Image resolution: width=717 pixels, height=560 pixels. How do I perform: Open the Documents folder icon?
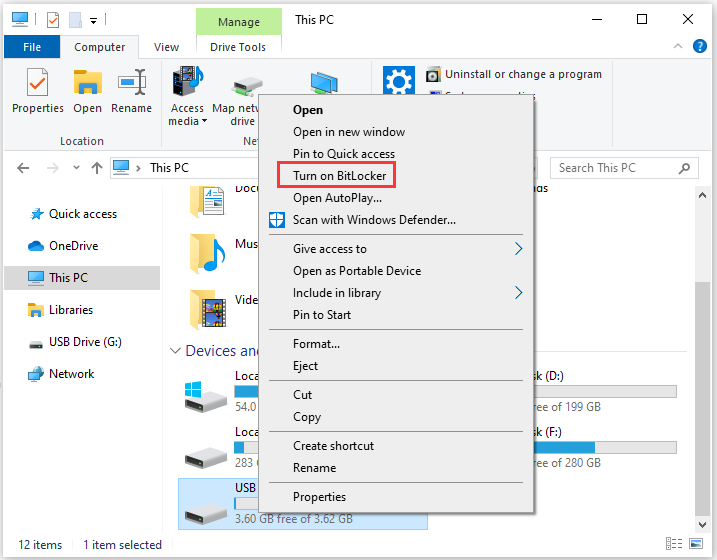[x=208, y=201]
